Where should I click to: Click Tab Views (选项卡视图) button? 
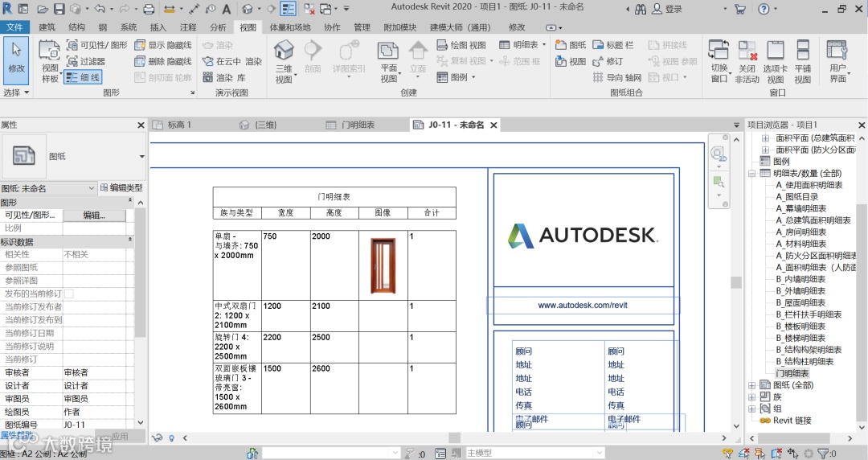tap(775, 61)
